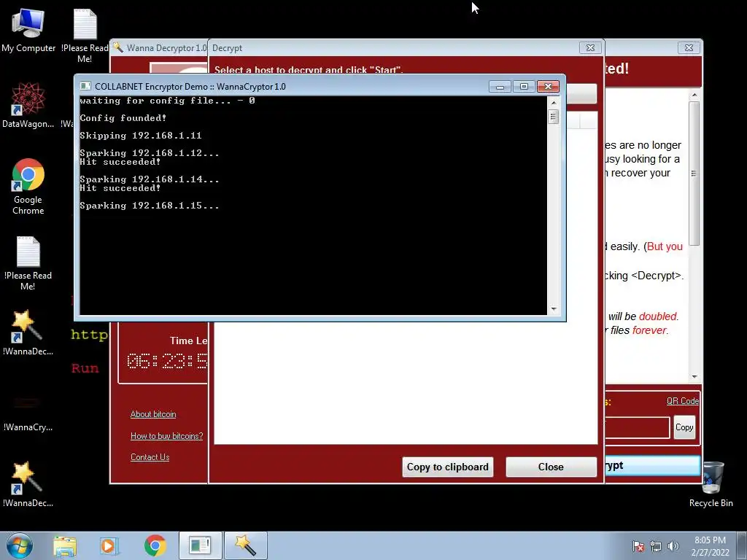Click ransom note scrollbar up arrow

pyautogui.click(x=694, y=96)
